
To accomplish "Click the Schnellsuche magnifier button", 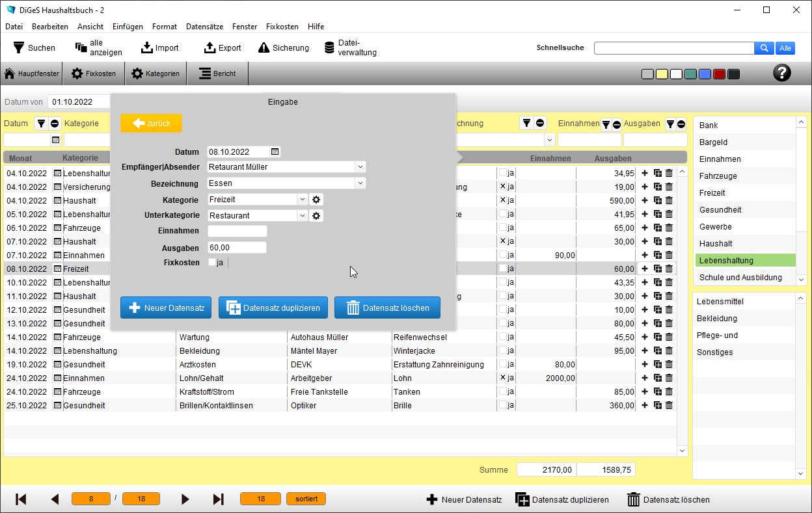I will (764, 47).
